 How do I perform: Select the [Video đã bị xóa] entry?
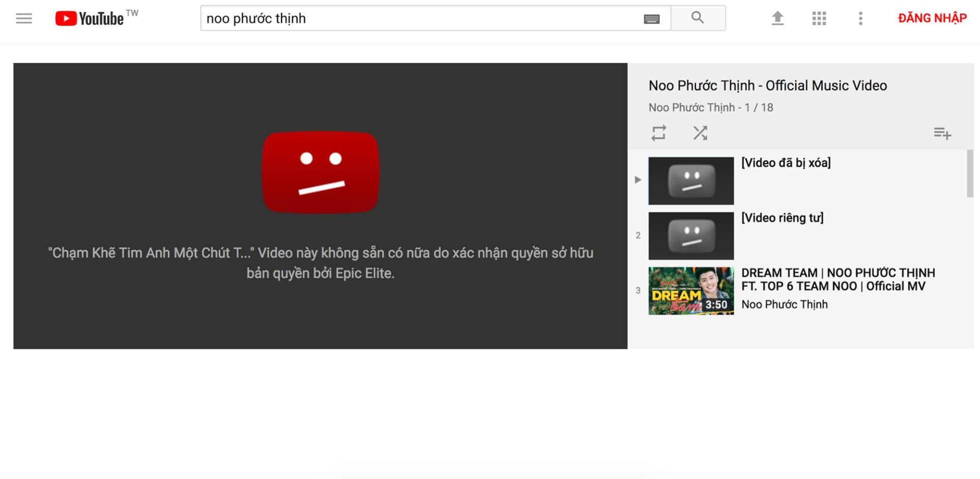click(x=786, y=163)
